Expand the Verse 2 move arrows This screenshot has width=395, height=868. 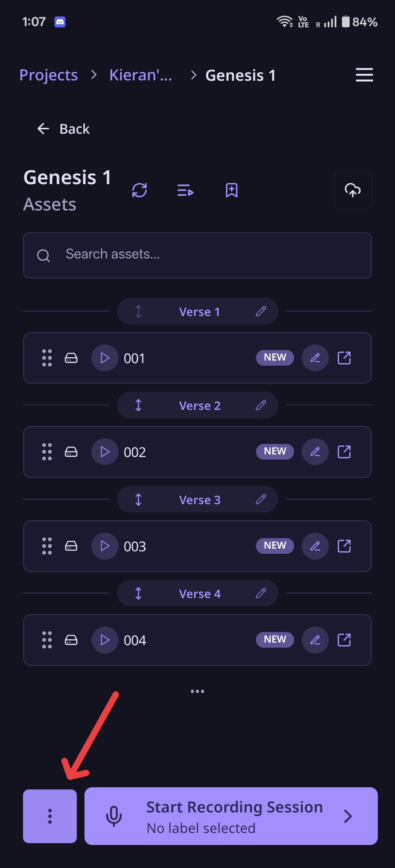pyautogui.click(x=138, y=405)
